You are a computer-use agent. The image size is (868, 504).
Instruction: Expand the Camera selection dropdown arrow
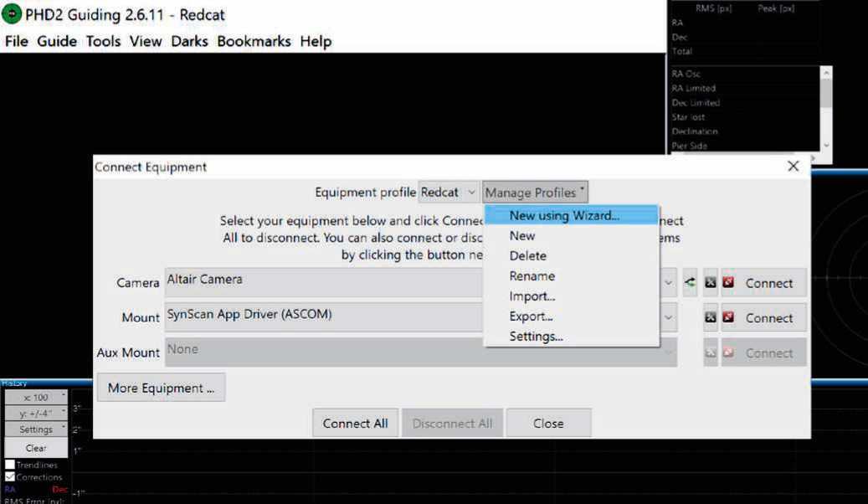click(x=669, y=282)
